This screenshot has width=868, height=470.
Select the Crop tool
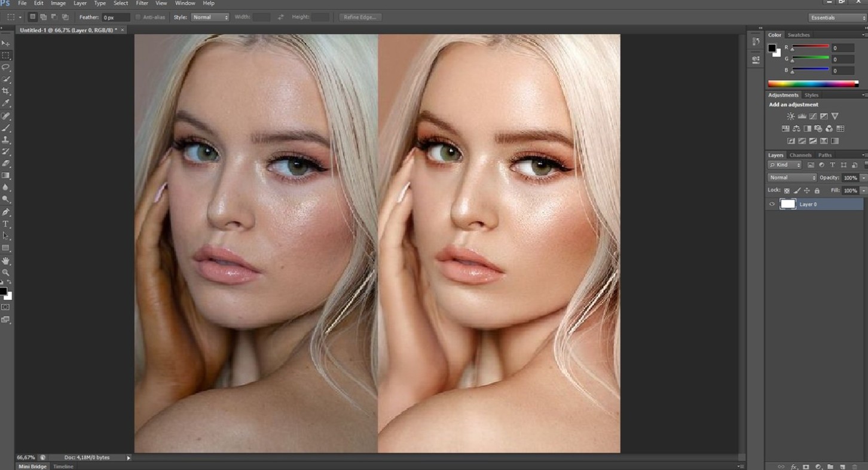[x=6, y=91]
